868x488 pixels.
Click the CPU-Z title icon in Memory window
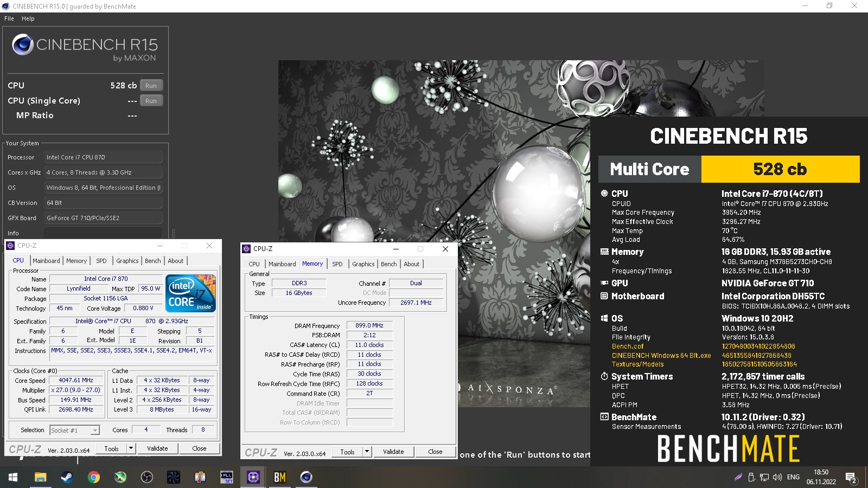coord(246,249)
